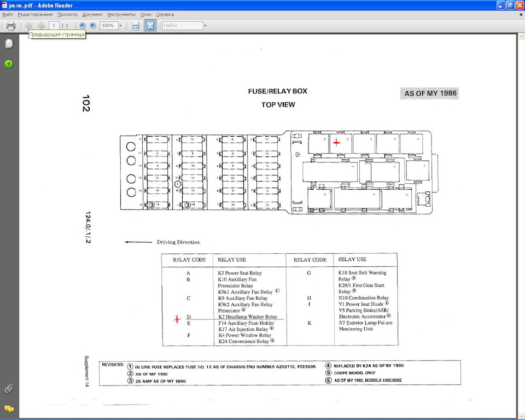Click the page number input field
The width and height of the screenshot is (525, 420).
(x=54, y=26)
